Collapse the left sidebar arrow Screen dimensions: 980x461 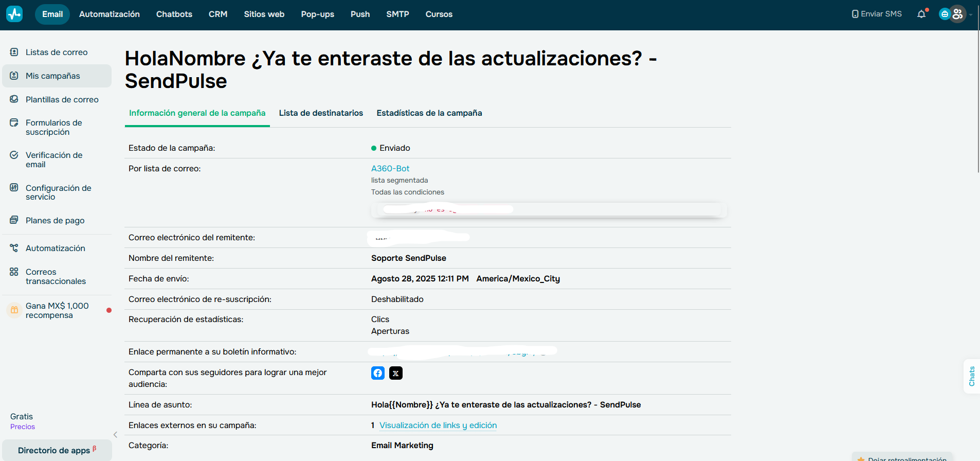click(x=115, y=435)
